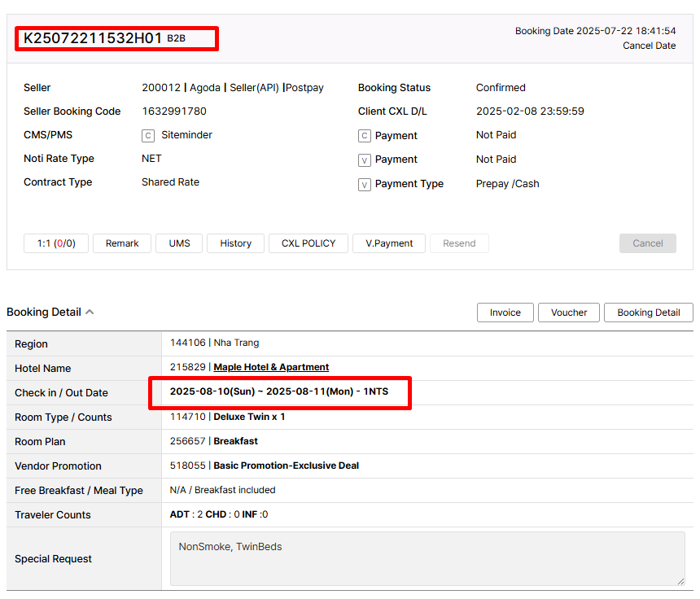Click the V icon next to Payment Type
The image size is (700, 599).
click(x=365, y=185)
